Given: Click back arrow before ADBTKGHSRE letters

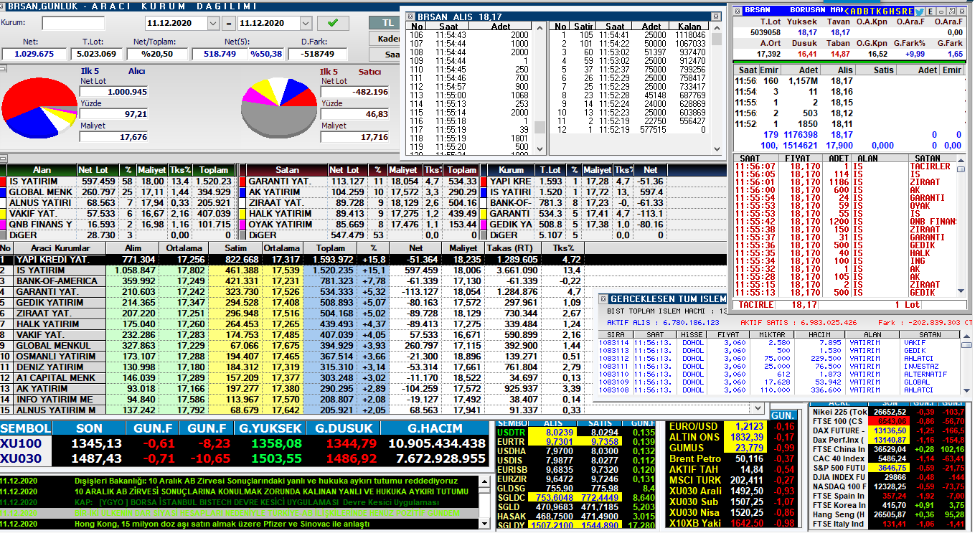Looking at the screenshot, I should 847,11.
